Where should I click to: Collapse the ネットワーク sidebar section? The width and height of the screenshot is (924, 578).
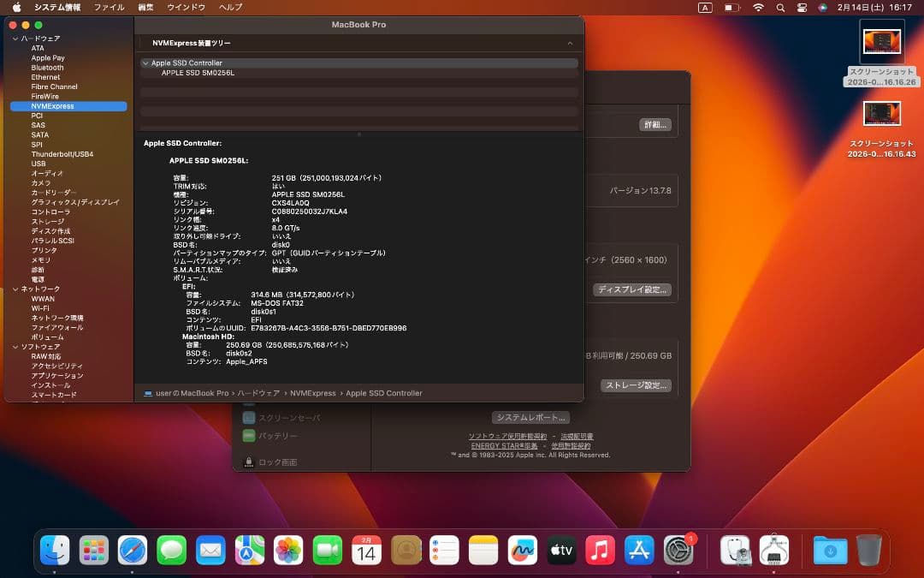coord(15,289)
